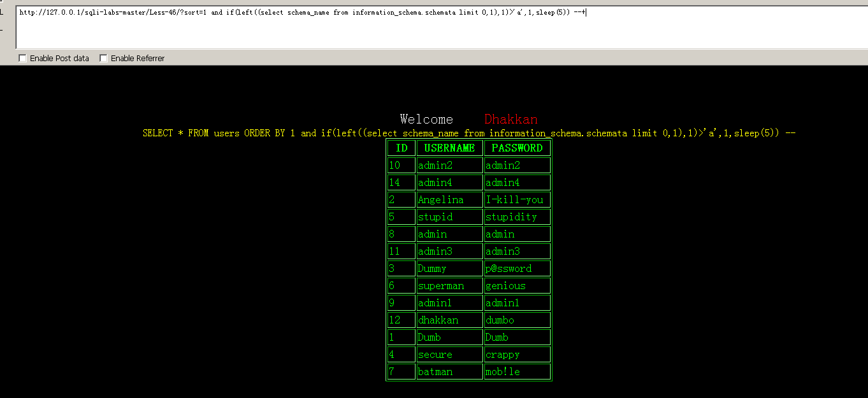Viewport: 868px width, 398px height.
Task: Click the username cell Dummy
Action: [450, 268]
